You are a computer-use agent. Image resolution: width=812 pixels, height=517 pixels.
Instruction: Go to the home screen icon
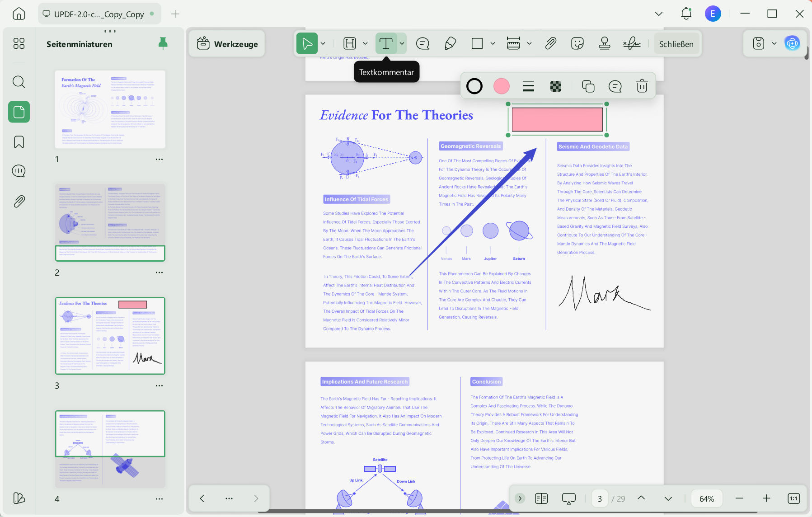(x=19, y=14)
